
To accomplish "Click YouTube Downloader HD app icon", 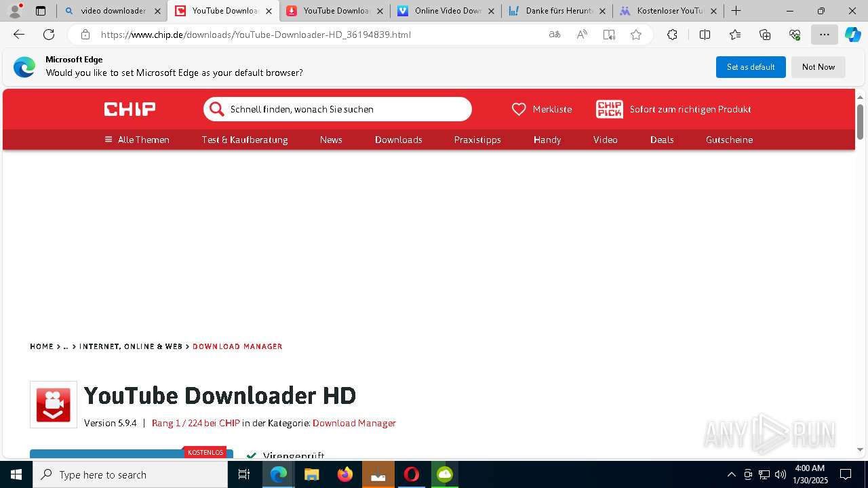I will click(x=54, y=405).
